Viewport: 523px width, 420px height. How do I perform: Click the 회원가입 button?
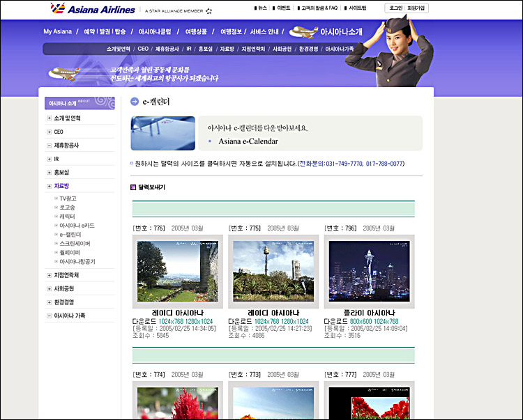click(416, 8)
